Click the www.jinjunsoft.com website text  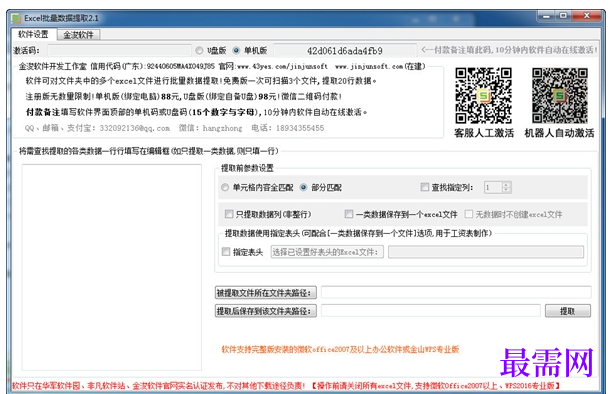click(x=369, y=66)
